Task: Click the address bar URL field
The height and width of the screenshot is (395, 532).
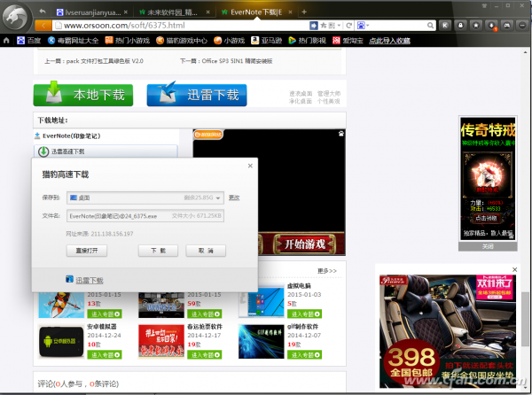Action: click(x=182, y=26)
